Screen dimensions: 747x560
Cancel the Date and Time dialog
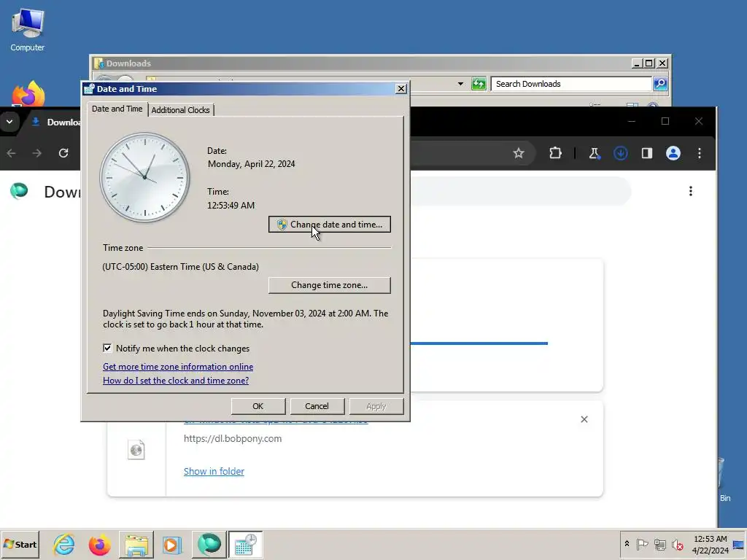[317, 406]
